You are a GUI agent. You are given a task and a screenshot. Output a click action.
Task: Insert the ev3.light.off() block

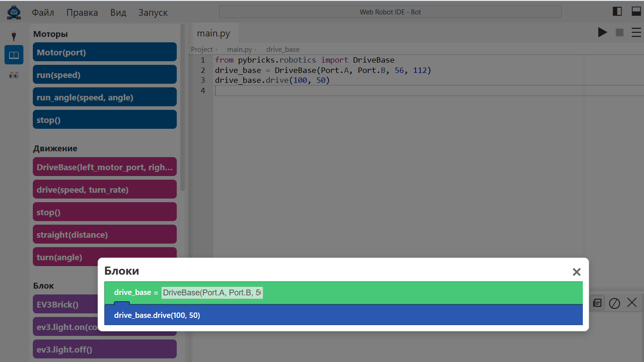[105, 349]
